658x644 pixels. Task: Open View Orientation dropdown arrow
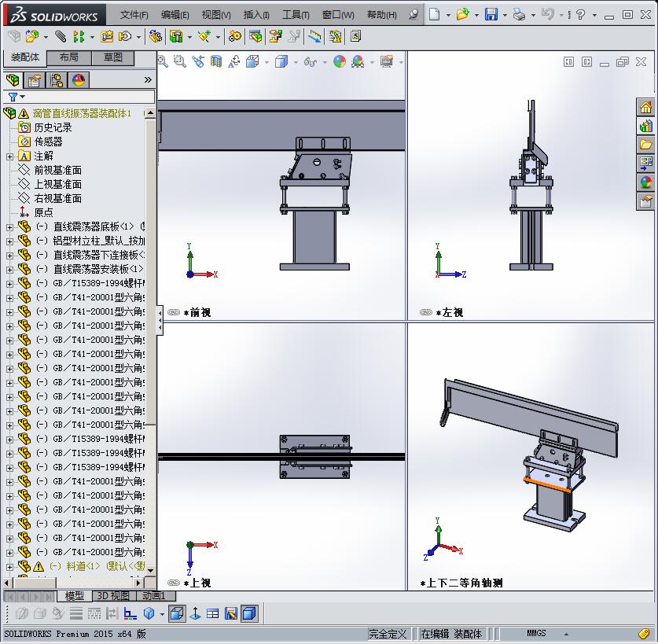[267, 63]
